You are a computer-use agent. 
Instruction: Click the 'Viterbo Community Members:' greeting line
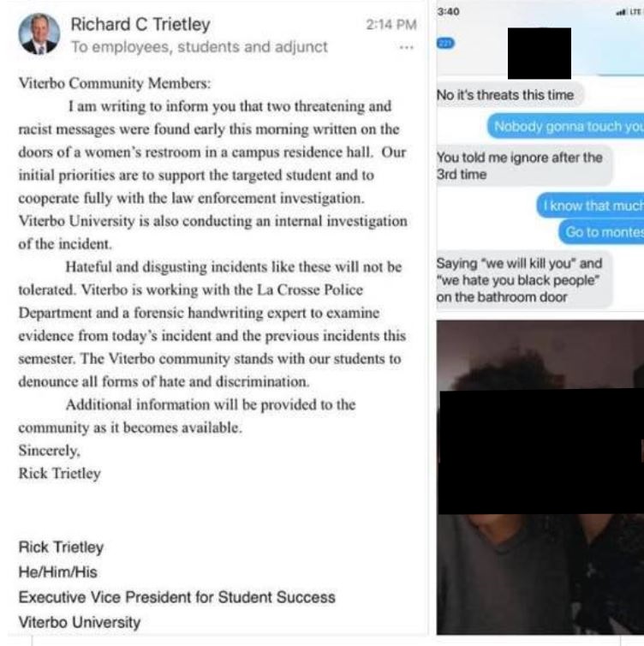pos(115,83)
